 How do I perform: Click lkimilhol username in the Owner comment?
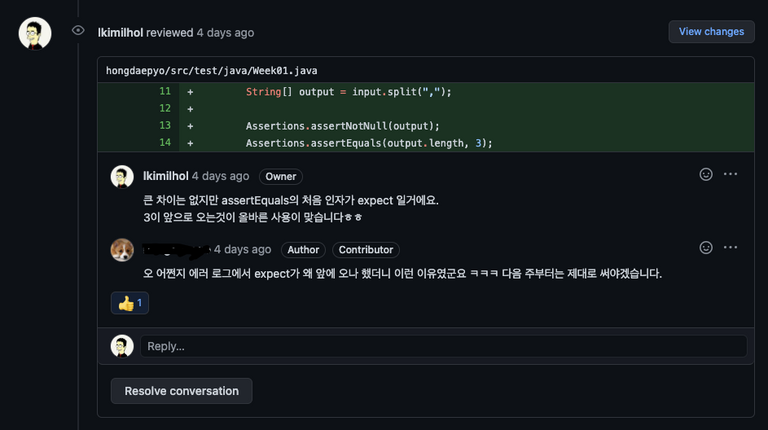point(166,176)
